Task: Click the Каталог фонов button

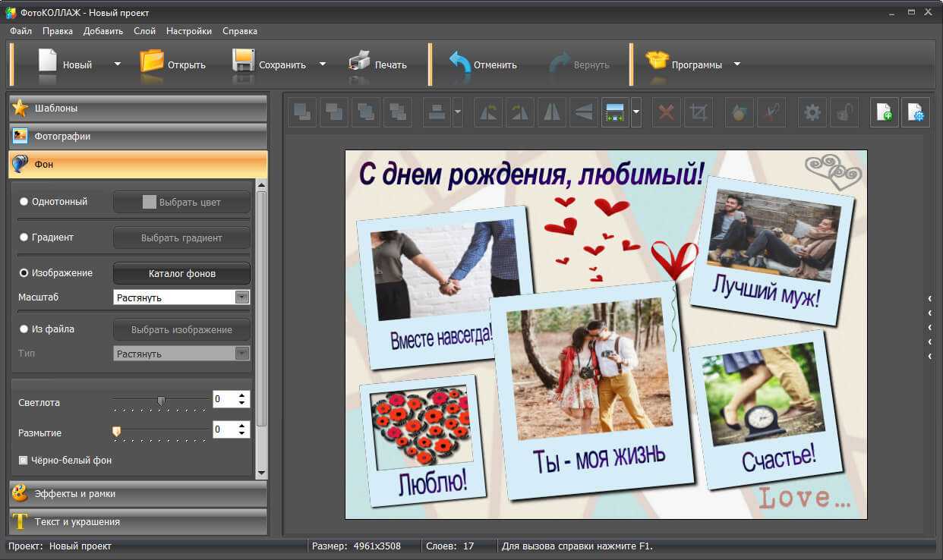Action: (181, 273)
